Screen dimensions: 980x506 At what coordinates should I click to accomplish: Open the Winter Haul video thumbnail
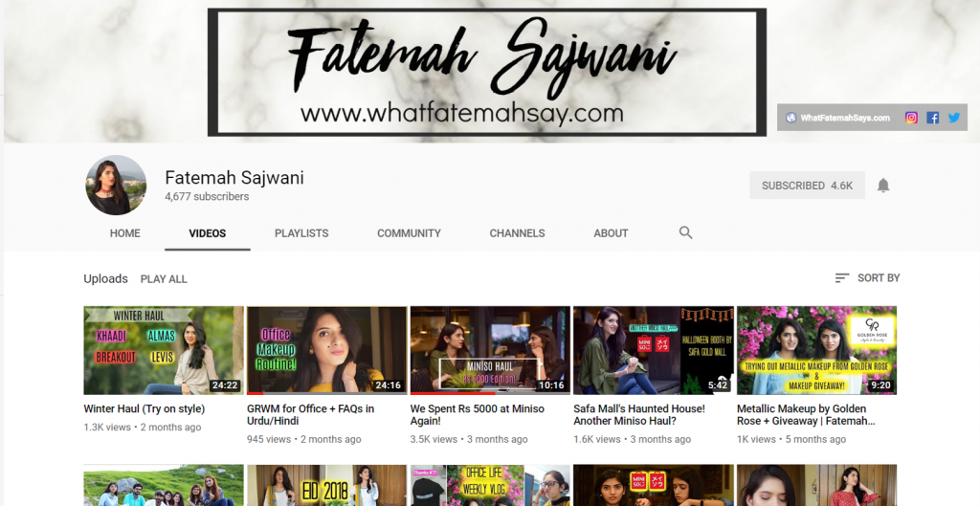164,350
